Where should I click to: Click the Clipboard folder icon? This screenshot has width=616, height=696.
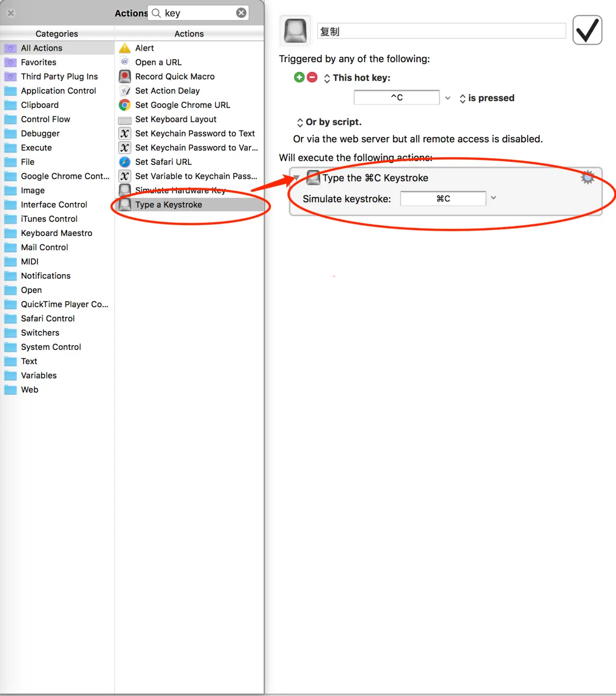pos(10,105)
